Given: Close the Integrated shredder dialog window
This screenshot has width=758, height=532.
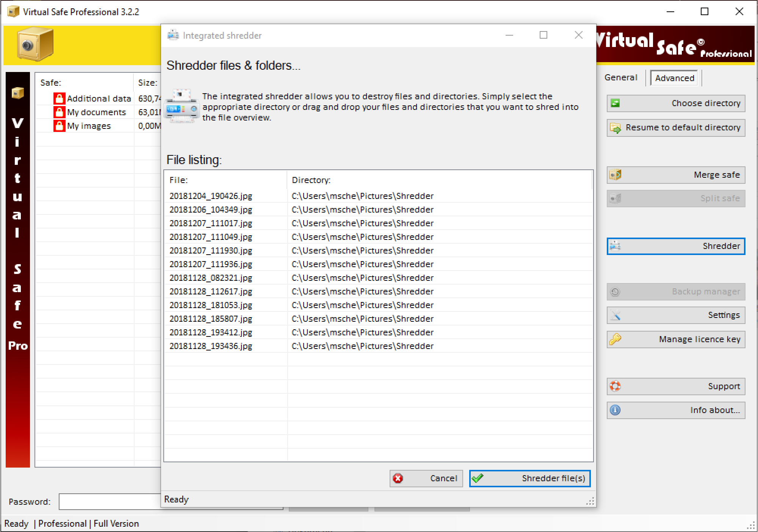Looking at the screenshot, I should [578, 35].
